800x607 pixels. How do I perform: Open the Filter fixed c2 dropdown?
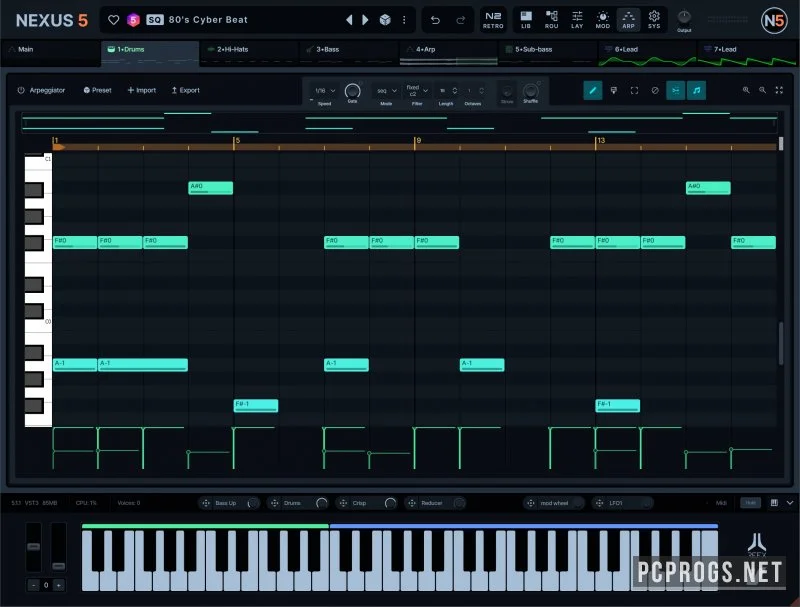(417, 91)
